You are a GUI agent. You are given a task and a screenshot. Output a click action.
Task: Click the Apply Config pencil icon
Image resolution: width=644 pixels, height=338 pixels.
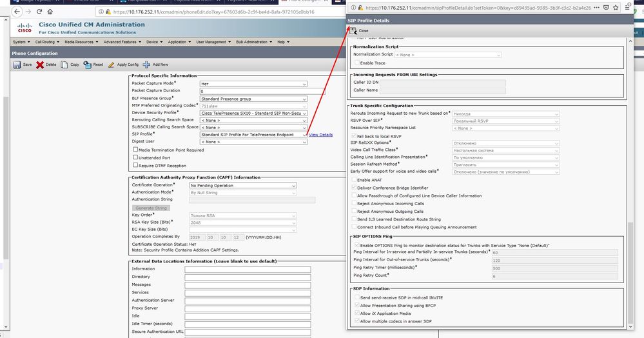(x=111, y=65)
